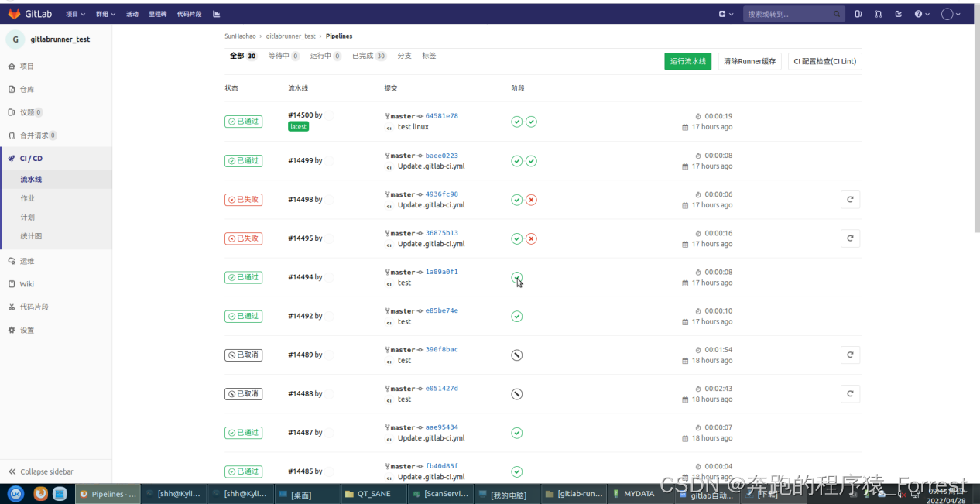Switch to the 已完成 tab
The image size is (980, 504).
(369, 56)
